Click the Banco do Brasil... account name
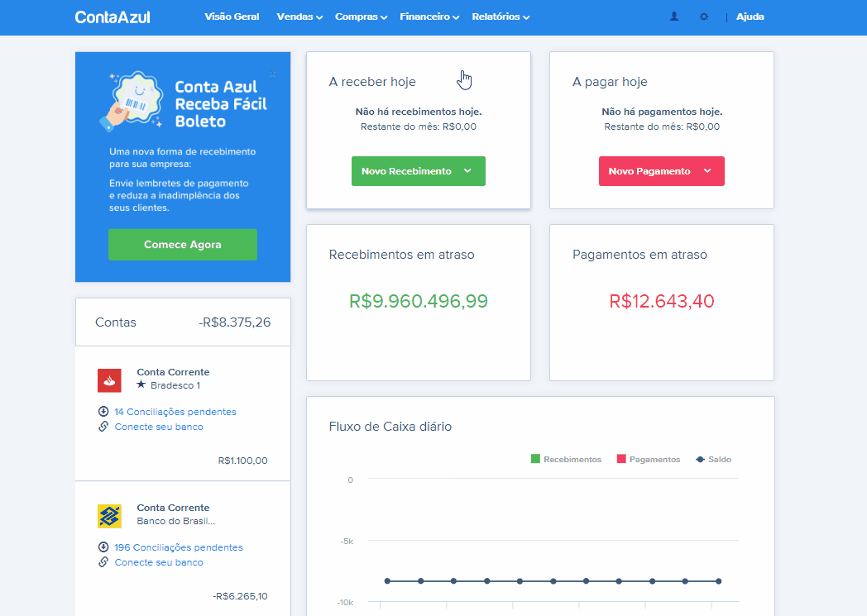Screen dimensions: 867x616 coord(176,521)
